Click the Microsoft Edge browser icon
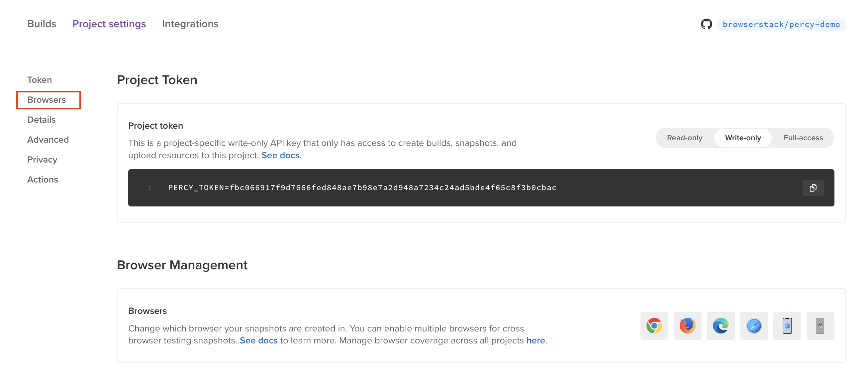 pos(721,326)
